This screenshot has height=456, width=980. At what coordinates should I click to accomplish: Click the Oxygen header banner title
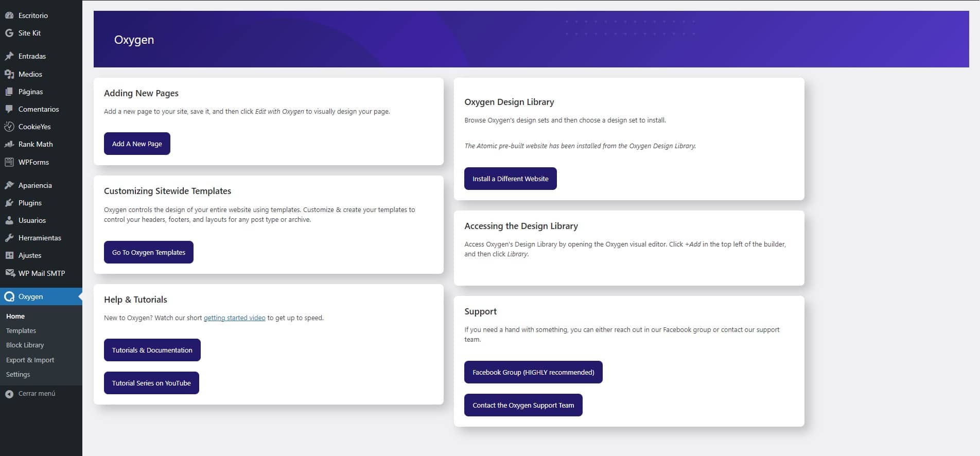coord(134,40)
